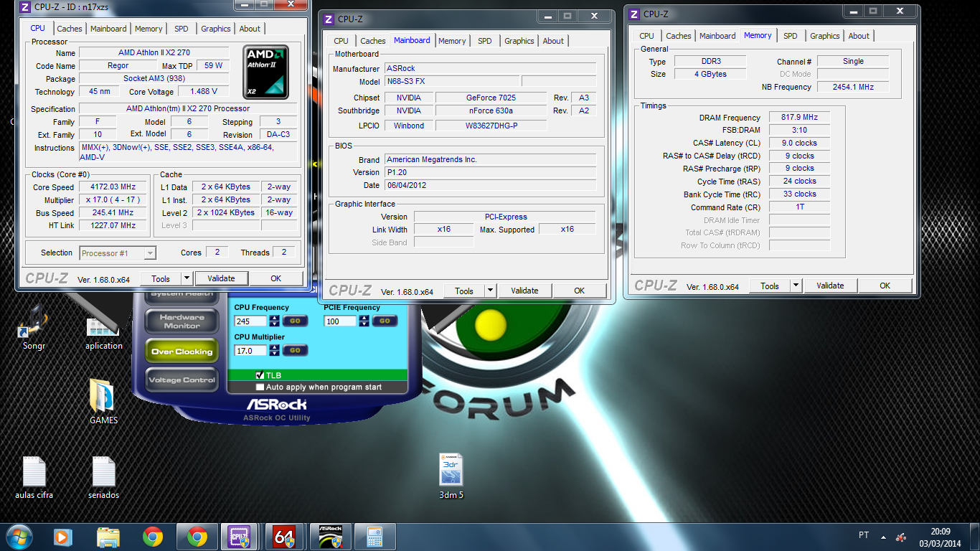Image resolution: width=980 pixels, height=551 pixels.
Task: Click the Bus Speed value 245.41 MHz
Action: tap(113, 213)
